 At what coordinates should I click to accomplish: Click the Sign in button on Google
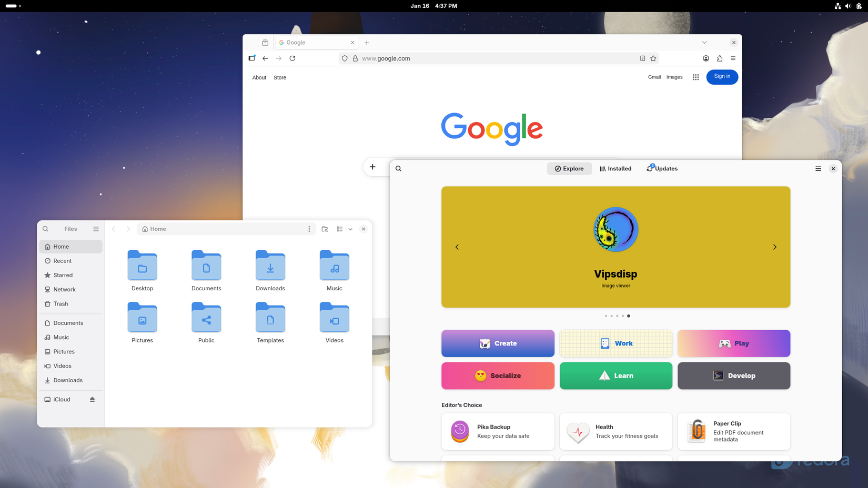coord(722,77)
